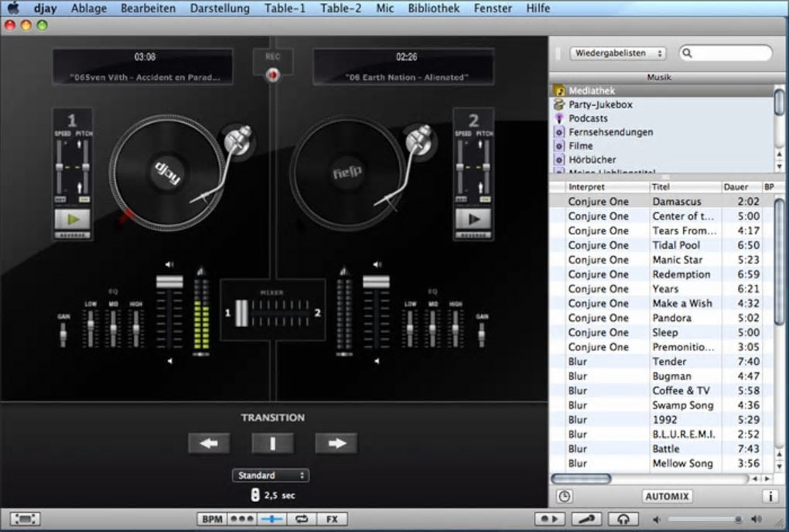Image resolution: width=789 pixels, height=532 pixels.
Task: Toggle the loop button in bottom toolbar
Action: pos(302,519)
